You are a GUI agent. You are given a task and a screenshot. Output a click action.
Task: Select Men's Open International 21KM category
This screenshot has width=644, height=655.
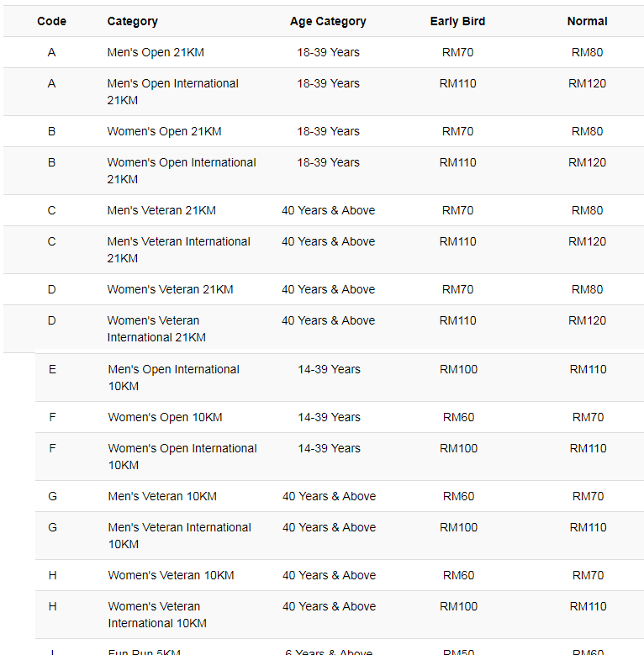[172, 92]
